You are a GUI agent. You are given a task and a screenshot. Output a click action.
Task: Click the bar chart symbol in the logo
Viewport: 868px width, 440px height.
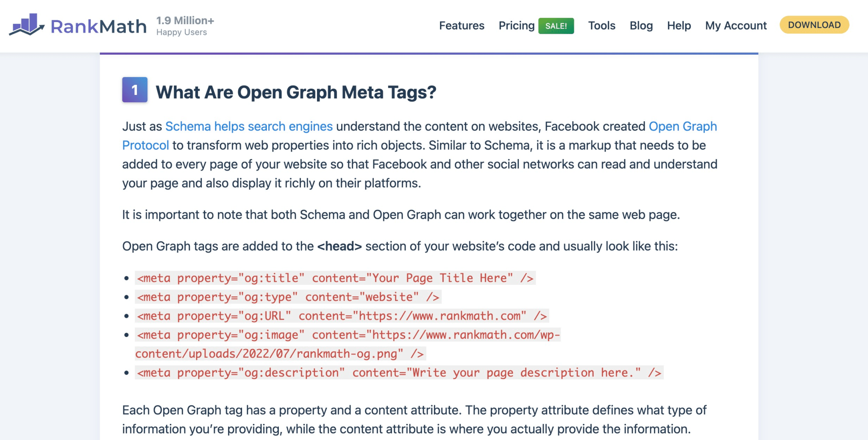[x=27, y=25]
